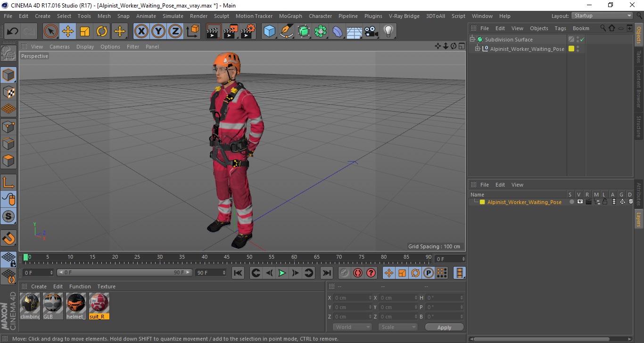The width and height of the screenshot is (644, 343).
Task: Open the Attributes side tab
Action: point(639,194)
